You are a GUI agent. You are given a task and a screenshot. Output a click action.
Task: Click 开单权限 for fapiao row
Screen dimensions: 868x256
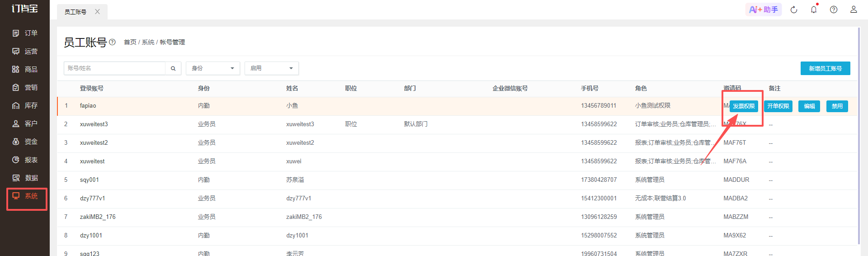click(x=778, y=106)
